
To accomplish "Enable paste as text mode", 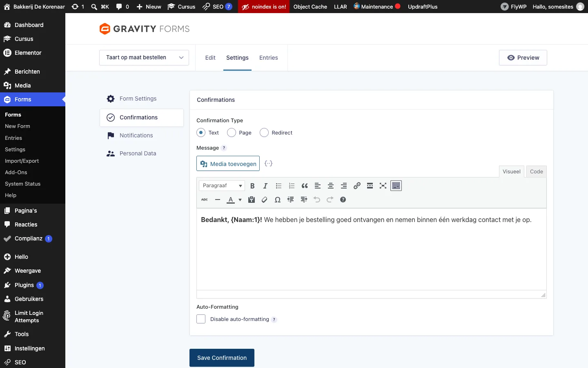I will (x=252, y=200).
